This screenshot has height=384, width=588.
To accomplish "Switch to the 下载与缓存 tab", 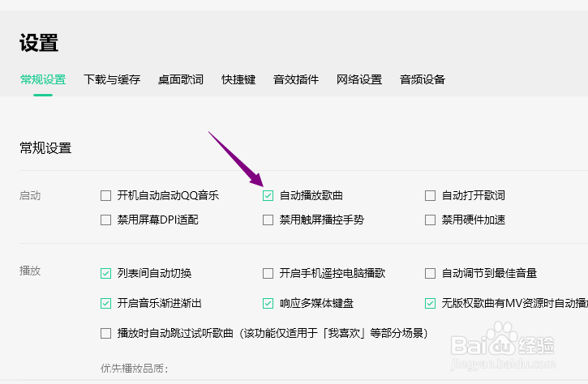I will coord(112,79).
